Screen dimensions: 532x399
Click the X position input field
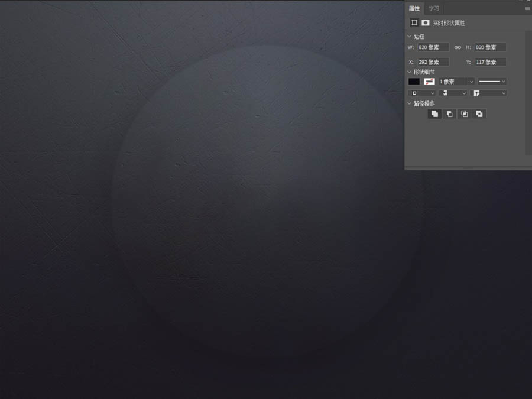pos(433,62)
